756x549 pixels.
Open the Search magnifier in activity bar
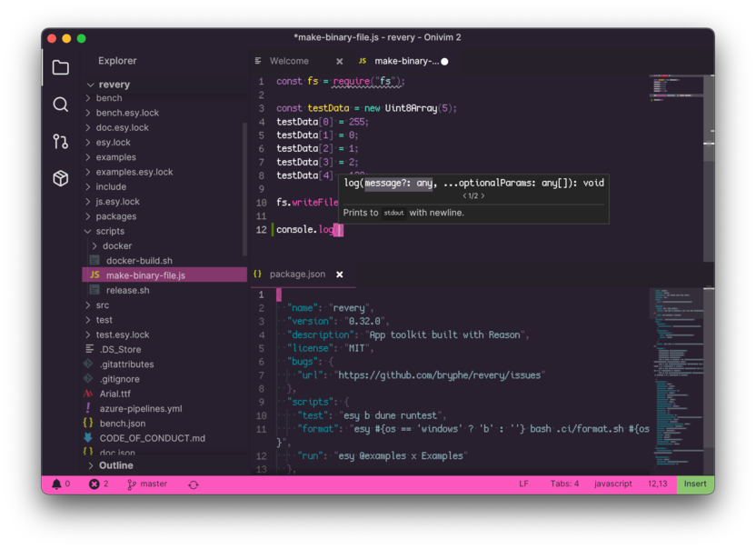pyautogui.click(x=61, y=105)
